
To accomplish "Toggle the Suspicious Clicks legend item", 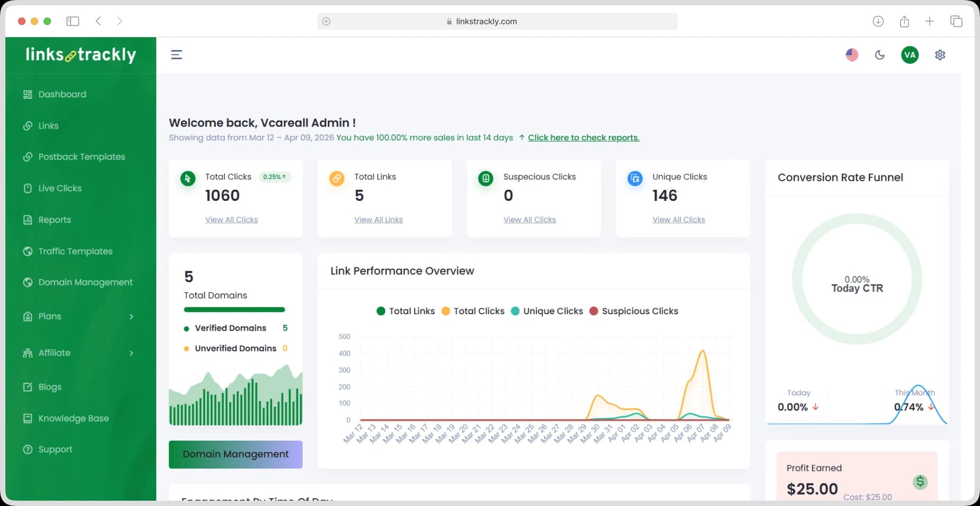I will 634,311.
